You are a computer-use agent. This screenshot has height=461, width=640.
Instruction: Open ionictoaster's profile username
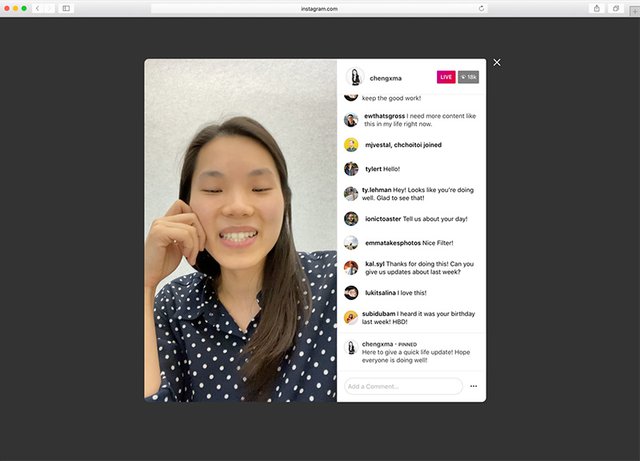386,219
